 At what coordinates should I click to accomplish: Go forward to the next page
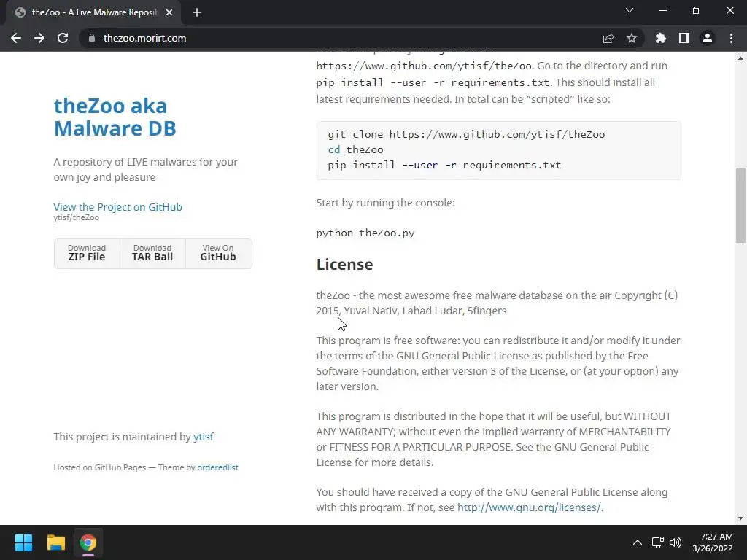point(39,38)
